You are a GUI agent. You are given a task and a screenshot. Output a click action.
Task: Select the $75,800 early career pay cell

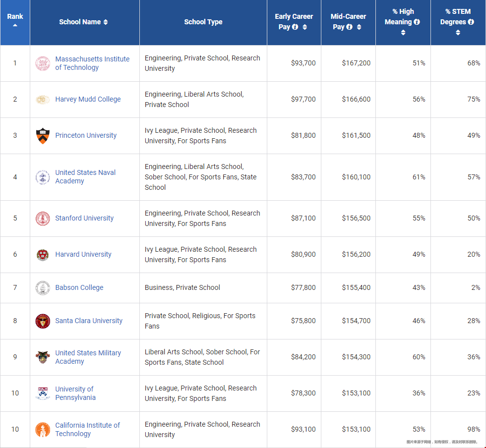[x=294, y=321]
